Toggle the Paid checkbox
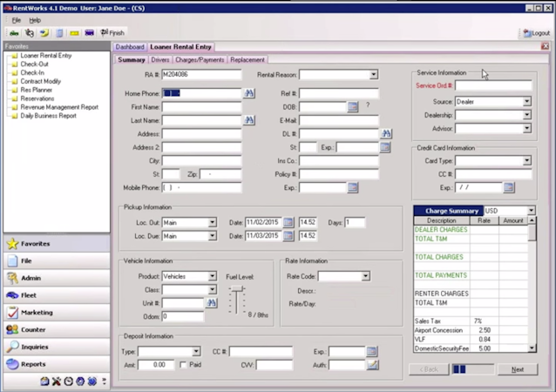 [x=183, y=365]
